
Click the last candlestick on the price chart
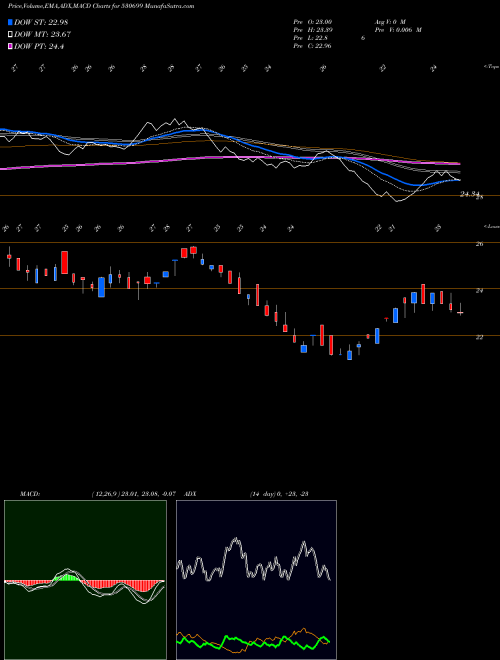pyautogui.click(x=460, y=309)
